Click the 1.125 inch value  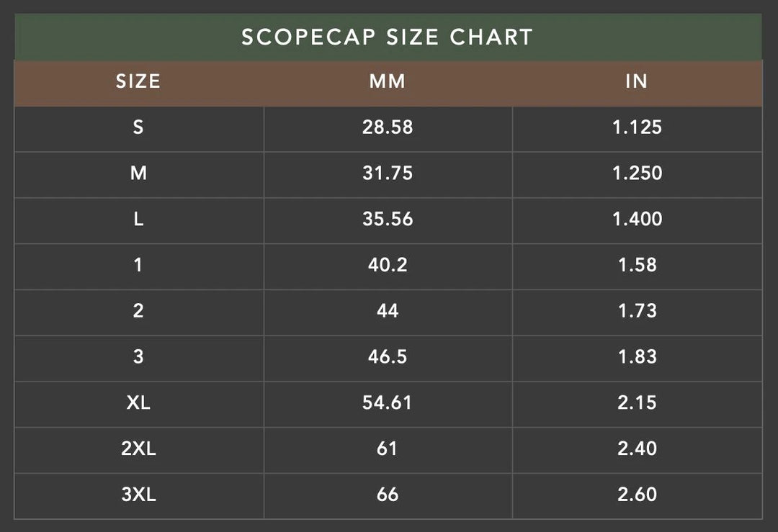tap(637, 127)
